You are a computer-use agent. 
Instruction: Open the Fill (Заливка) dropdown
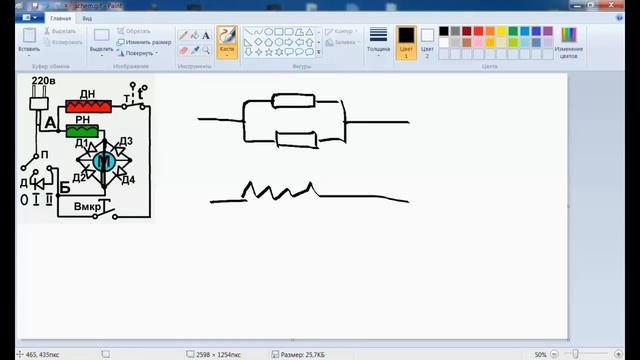tap(343, 42)
